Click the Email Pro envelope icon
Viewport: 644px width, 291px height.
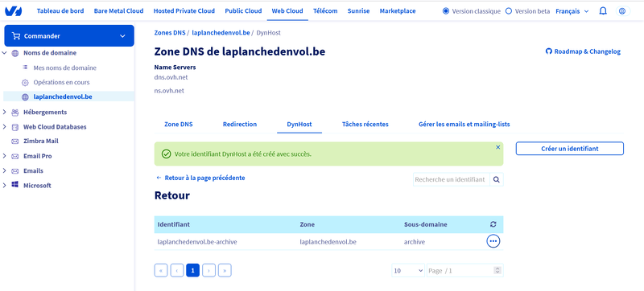pyautogui.click(x=15, y=156)
